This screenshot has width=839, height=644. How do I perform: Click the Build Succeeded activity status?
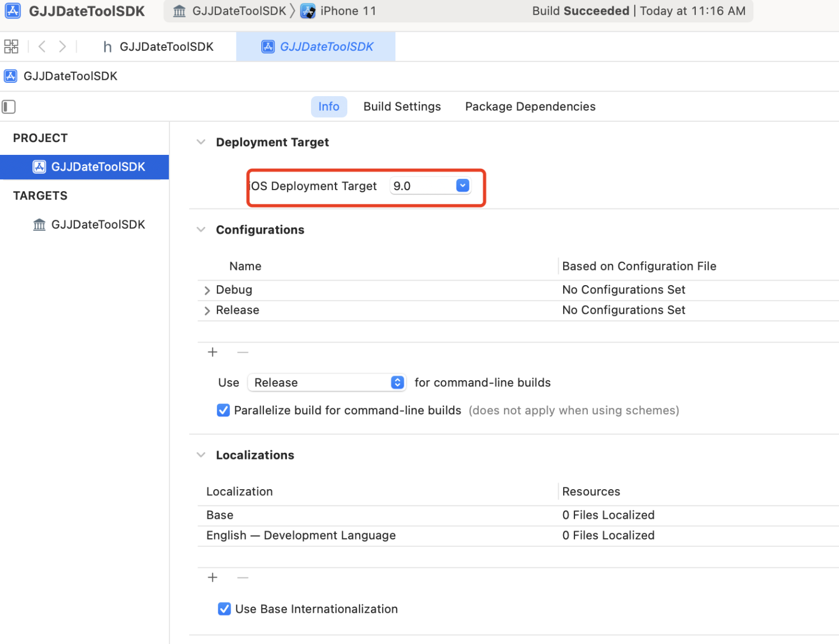click(639, 11)
